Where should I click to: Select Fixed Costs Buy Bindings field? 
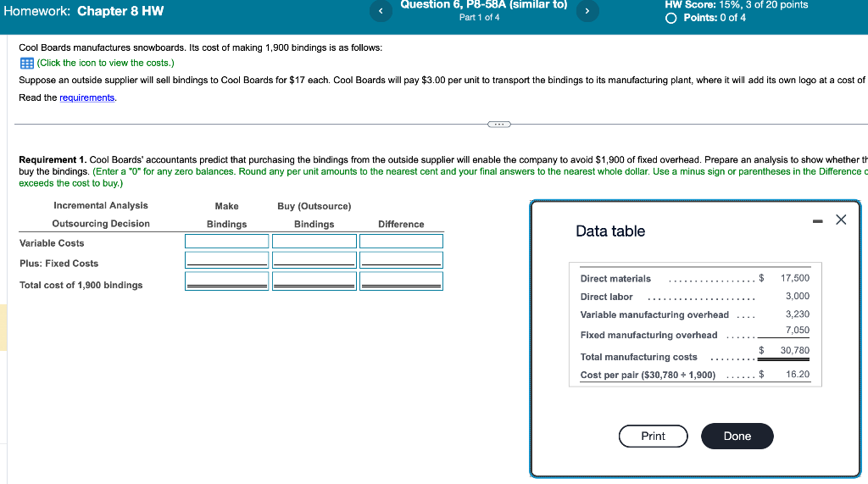[314, 259]
